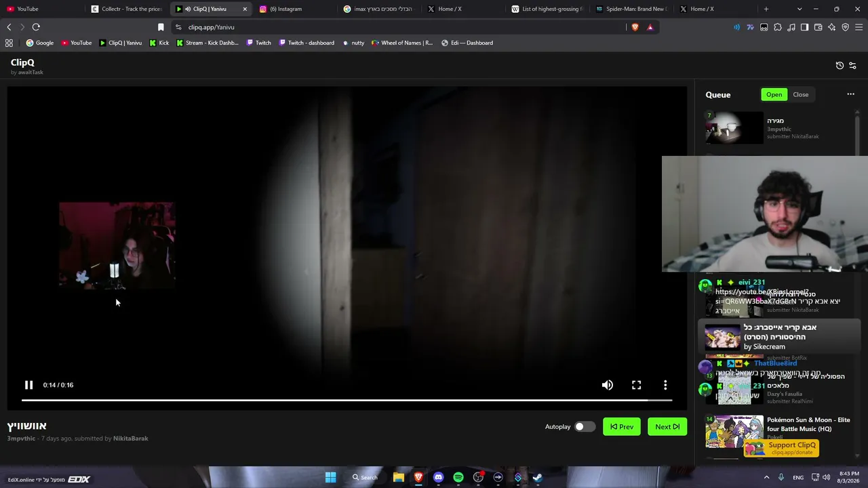Open the Twitch - dashboard bookmark

point(306,43)
